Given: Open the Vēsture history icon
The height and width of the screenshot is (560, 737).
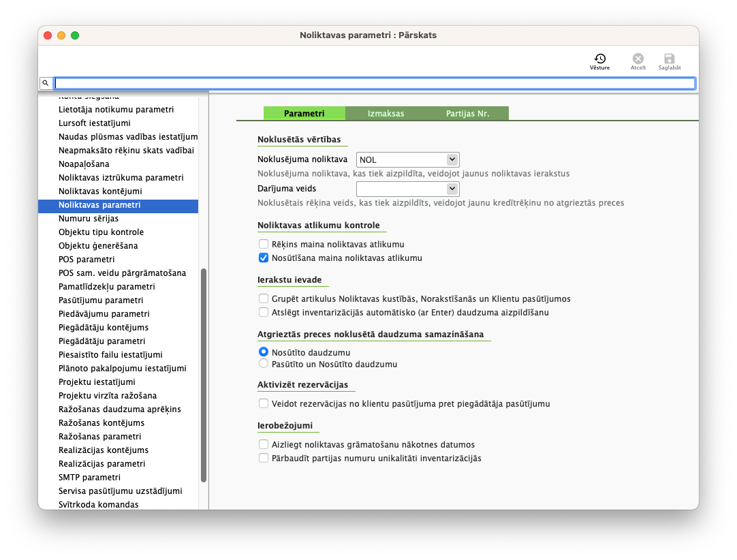Looking at the screenshot, I should (600, 61).
